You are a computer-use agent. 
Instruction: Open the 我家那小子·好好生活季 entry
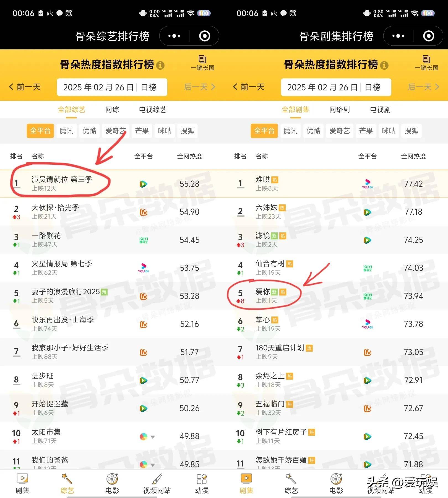[112, 352]
